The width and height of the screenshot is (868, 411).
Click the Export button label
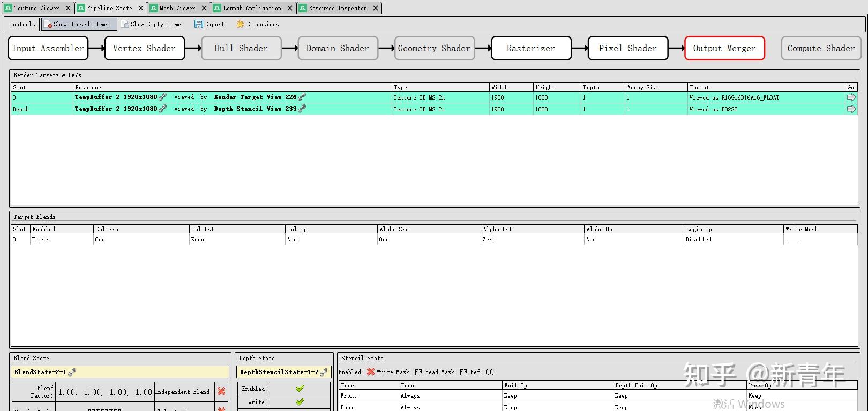pyautogui.click(x=214, y=24)
